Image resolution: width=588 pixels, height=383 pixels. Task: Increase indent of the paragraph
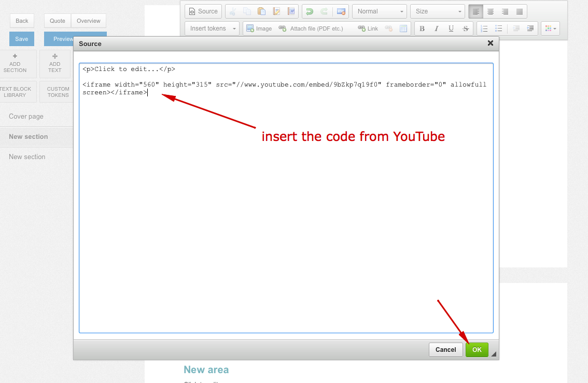coord(530,29)
